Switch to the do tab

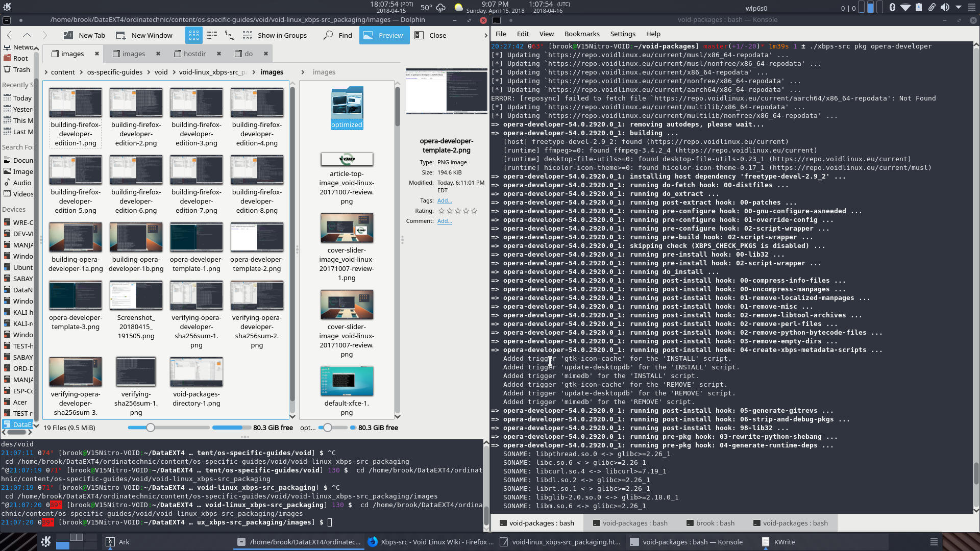tap(249, 54)
